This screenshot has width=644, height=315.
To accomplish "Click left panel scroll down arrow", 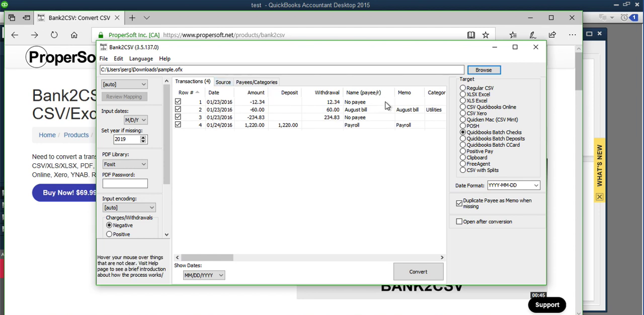I will 167,235.
